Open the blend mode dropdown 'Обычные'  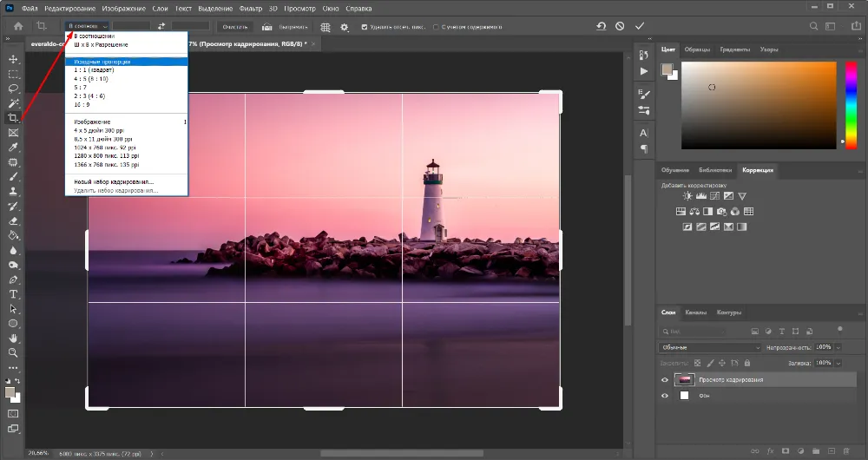710,347
